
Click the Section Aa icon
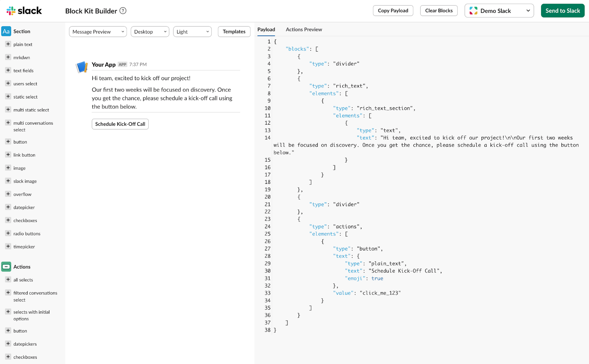pos(6,31)
